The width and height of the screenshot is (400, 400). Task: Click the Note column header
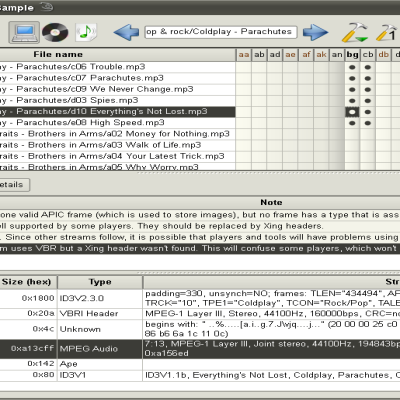pos(200,202)
